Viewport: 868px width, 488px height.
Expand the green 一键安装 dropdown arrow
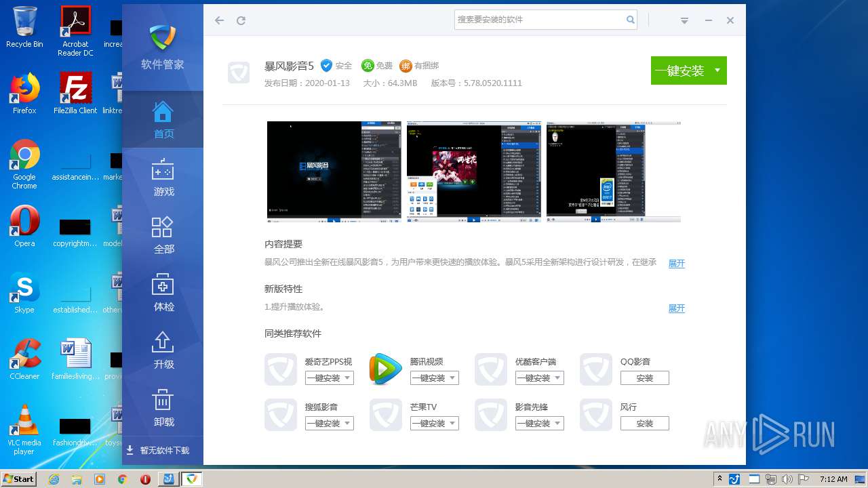click(x=717, y=70)
